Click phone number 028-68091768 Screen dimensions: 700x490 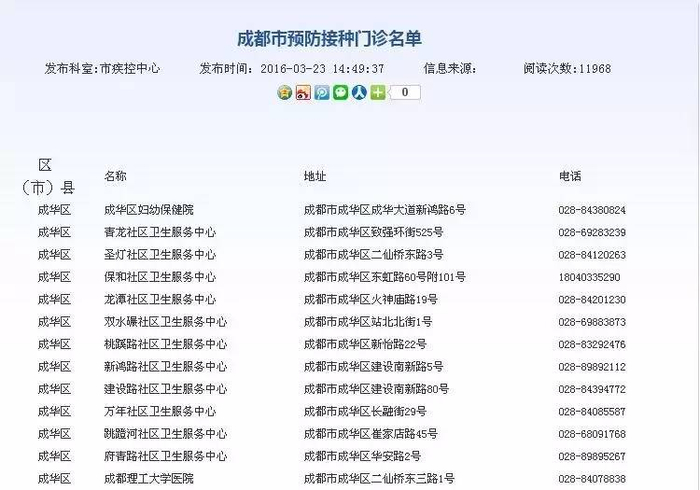(592, 434)
